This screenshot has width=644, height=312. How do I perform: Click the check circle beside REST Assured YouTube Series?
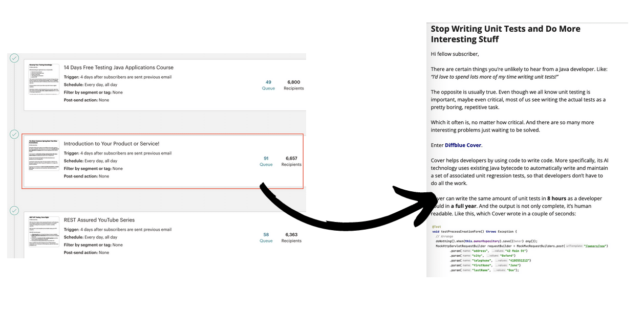tap(14, 210)
